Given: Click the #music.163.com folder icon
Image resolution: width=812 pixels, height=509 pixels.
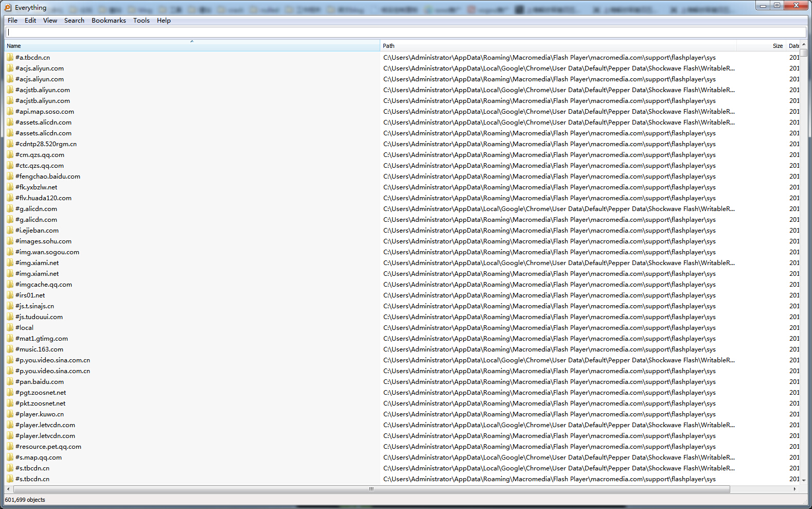Looking at the screenshot, I should pos(10,349).
